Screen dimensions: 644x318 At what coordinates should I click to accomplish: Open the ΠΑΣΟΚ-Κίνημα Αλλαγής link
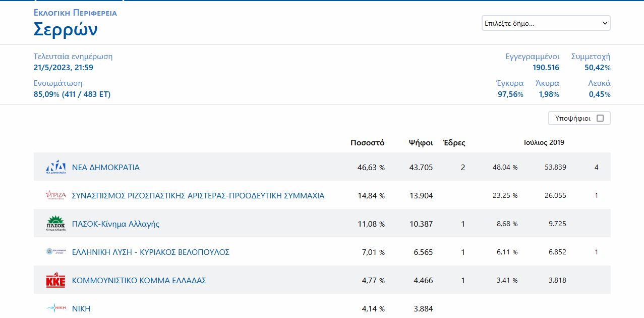pos(115,224)
